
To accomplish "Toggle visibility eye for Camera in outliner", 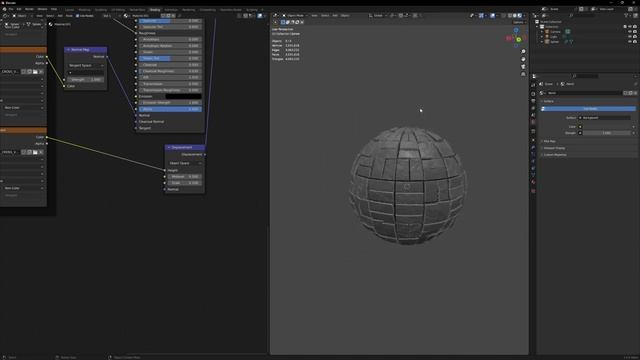I will [630, 31].
